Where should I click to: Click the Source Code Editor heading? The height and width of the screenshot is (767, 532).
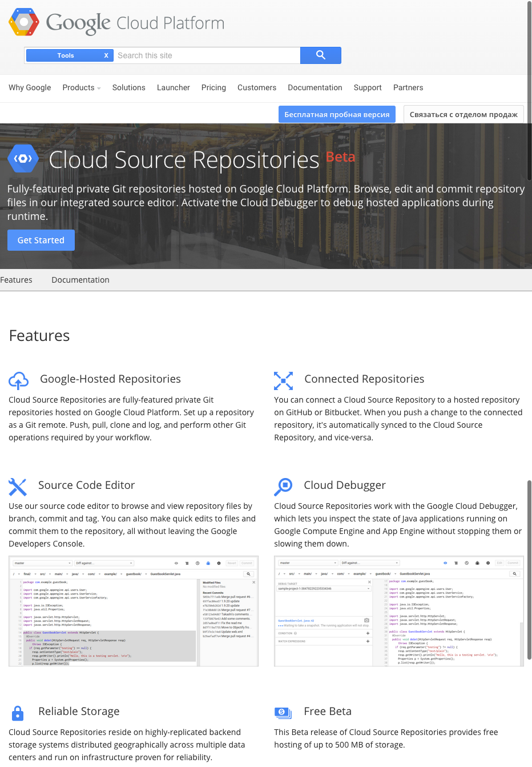point(86,485)
